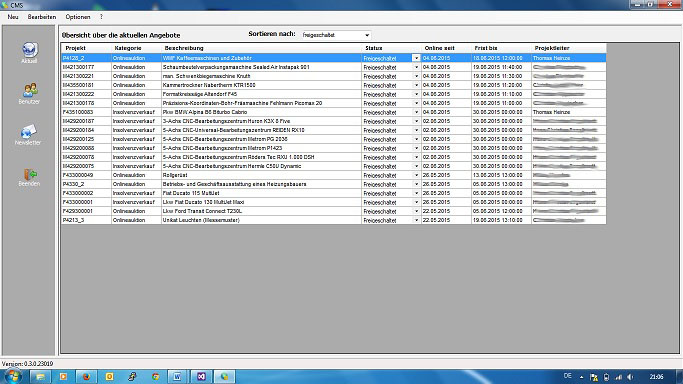Screen dimensions: 683x384
Task: Select project cell F433000049
Action: coord(86,175)
